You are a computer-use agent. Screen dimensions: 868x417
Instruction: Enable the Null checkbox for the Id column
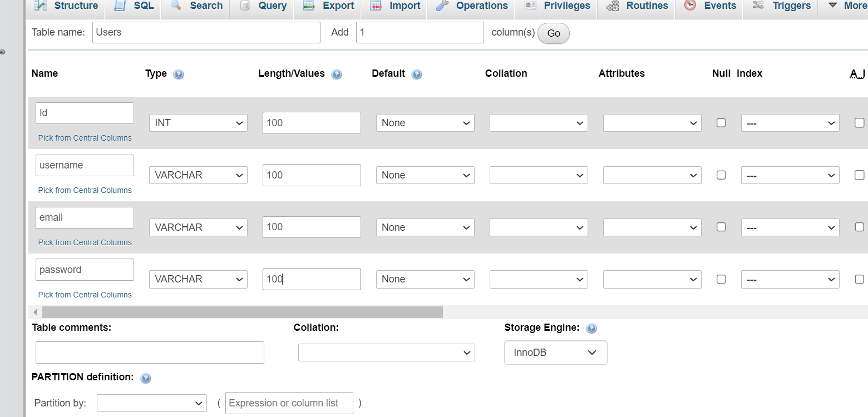[x=721, y=123]
